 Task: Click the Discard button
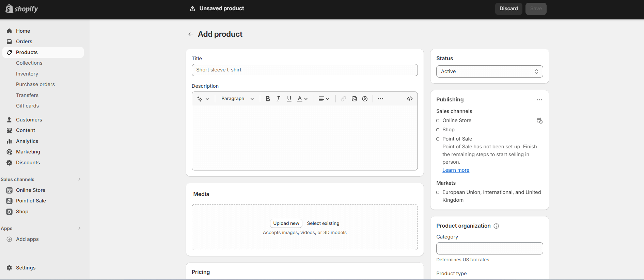tap(508, 9)
